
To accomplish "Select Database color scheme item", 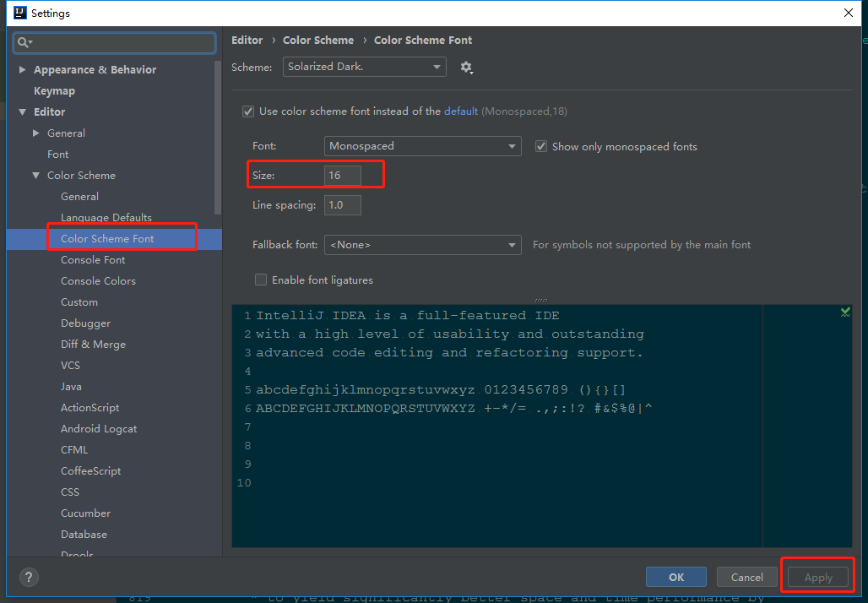I will (84, 535).
